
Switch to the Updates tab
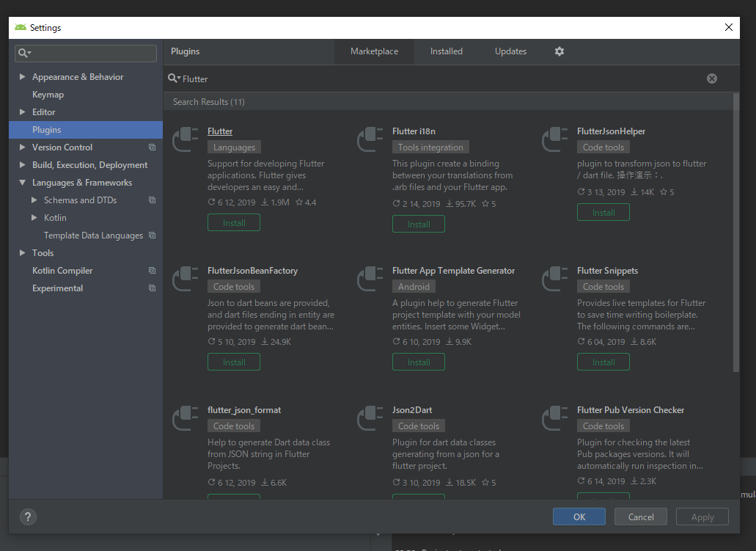[510, 51]
